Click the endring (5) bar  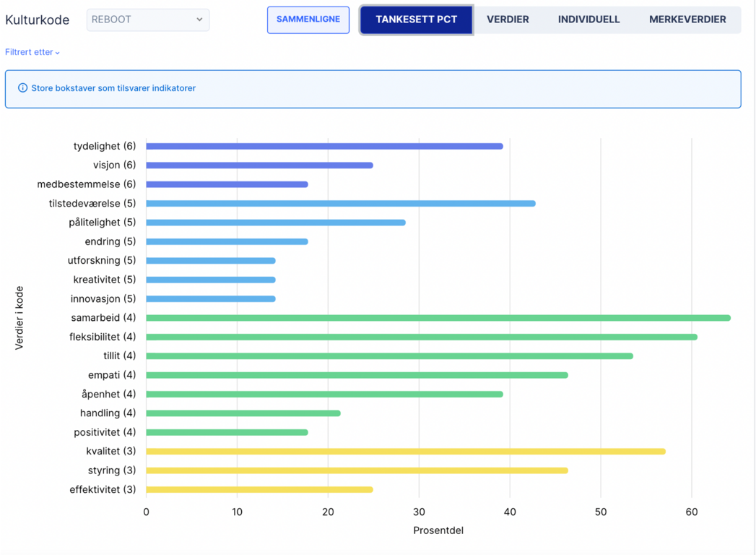227,242
